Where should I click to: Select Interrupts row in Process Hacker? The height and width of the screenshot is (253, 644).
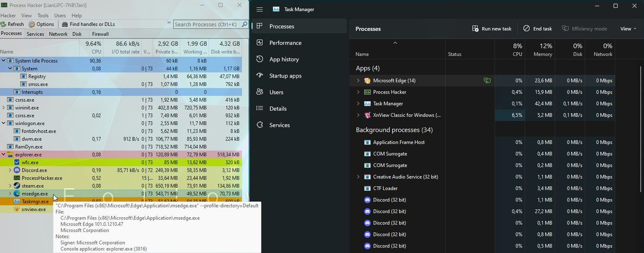pyautogui.click(x=121, y=92)
